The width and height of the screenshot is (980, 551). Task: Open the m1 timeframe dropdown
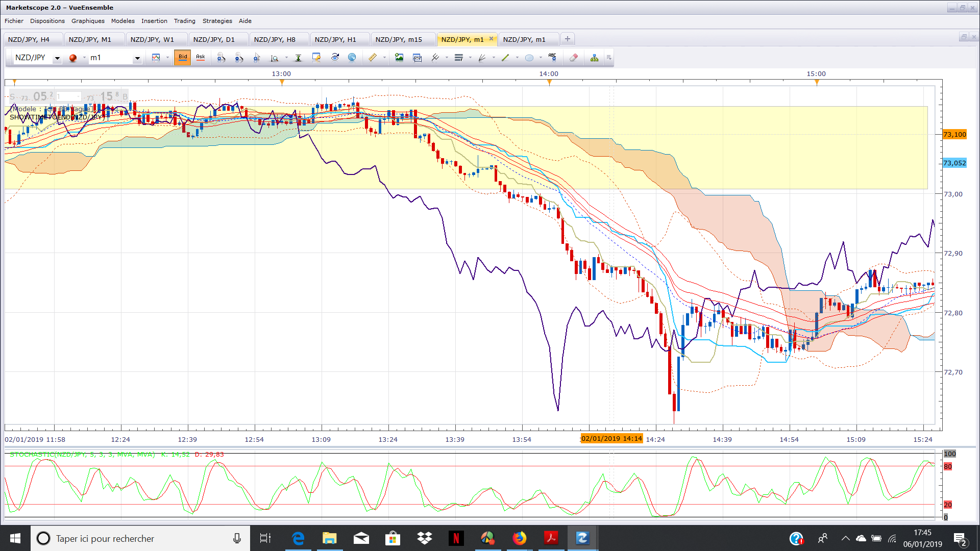(137, 58)
